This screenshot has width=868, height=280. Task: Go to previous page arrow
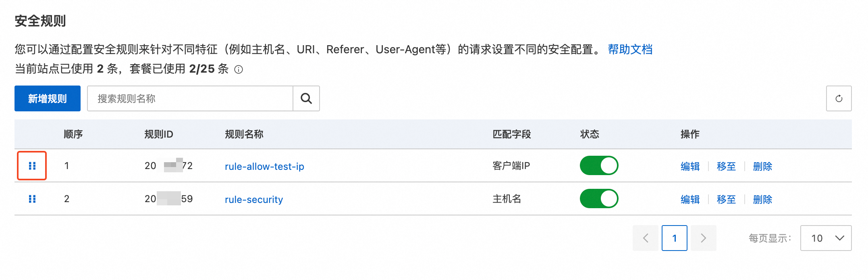pyautogui.click(x=645, y=238)
